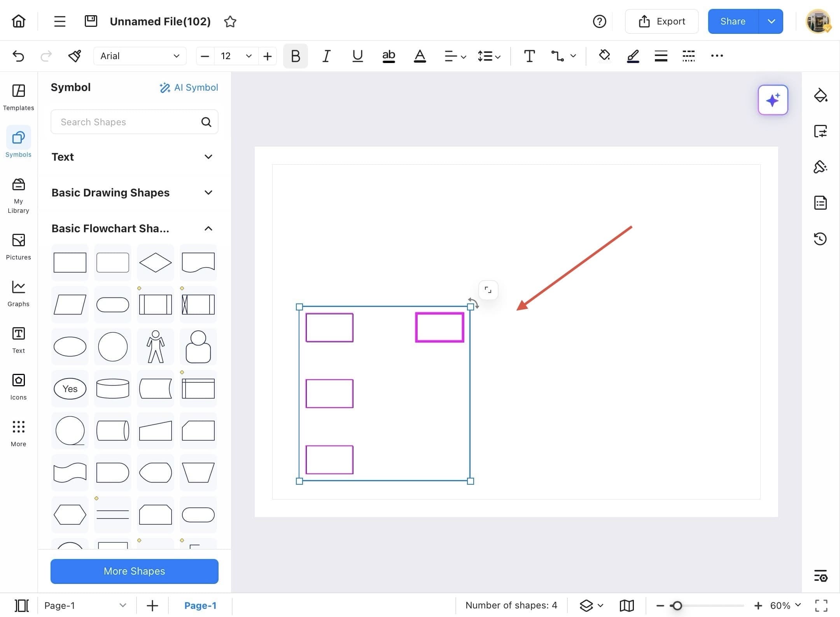Select the Format Painter tool

(x=74, y=56)
